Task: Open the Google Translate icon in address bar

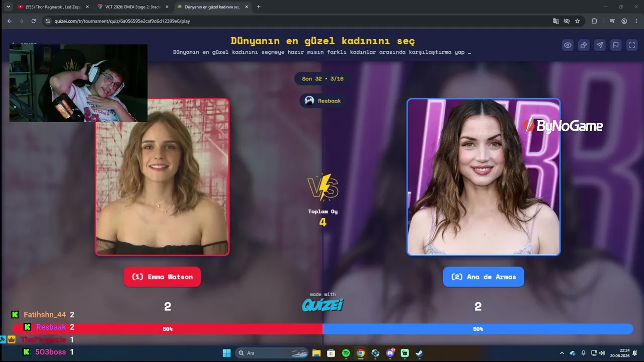Action: 556,21
